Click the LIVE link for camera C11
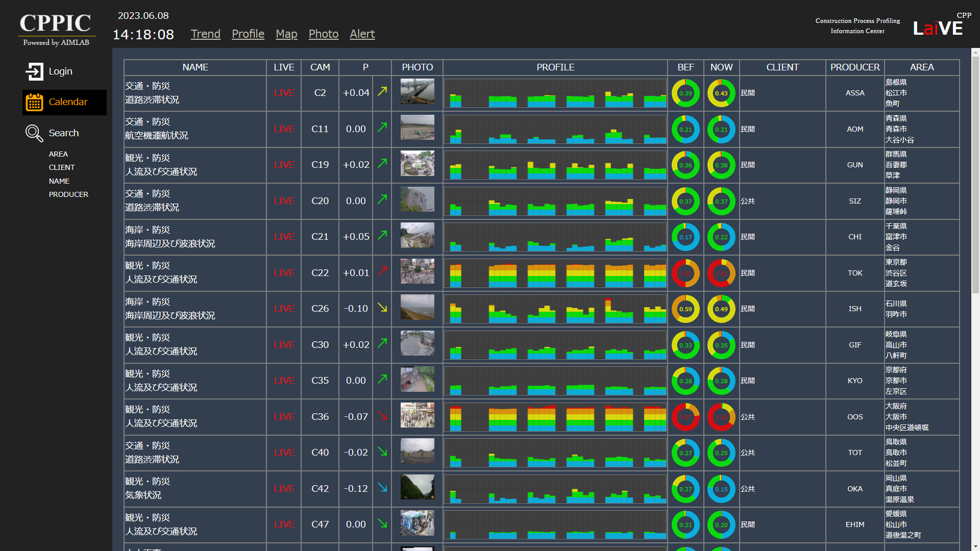Viewport: 980px width, 551px height. 284,129
